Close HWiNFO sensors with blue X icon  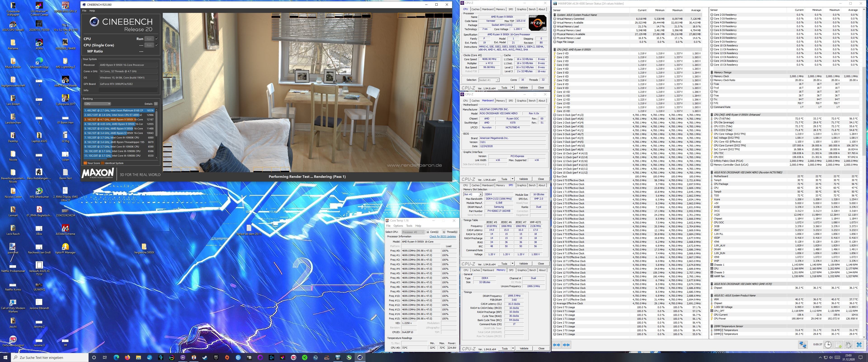pyautogui.click(x=859, y=345)
